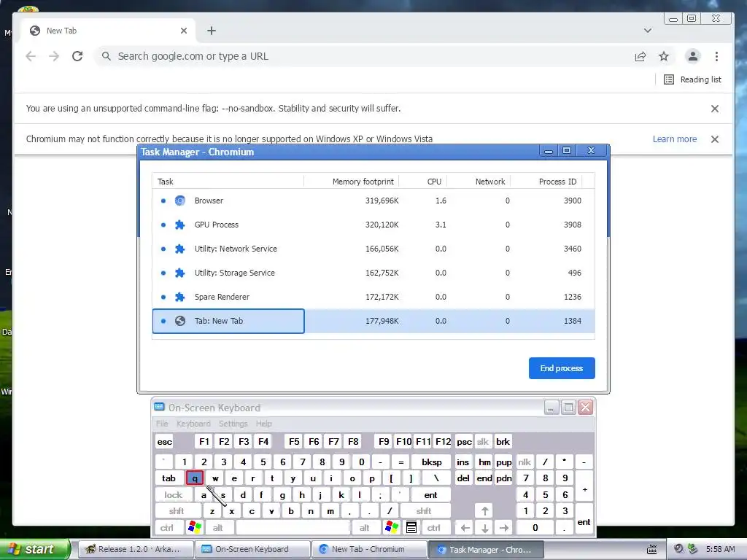Click the left Windows logo key
This screenshot has height=560, width=747.
pyautogui.click(x=195, y=527)
